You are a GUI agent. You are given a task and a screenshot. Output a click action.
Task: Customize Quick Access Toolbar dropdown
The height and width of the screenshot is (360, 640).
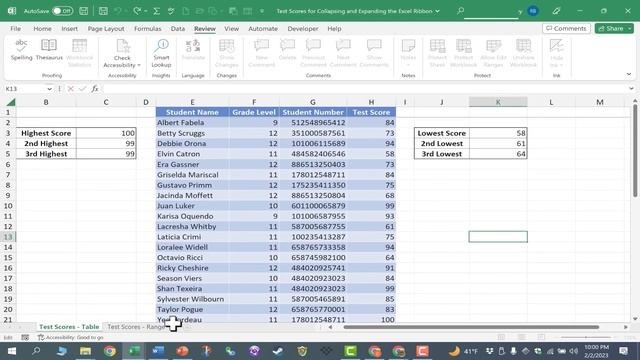262,11
